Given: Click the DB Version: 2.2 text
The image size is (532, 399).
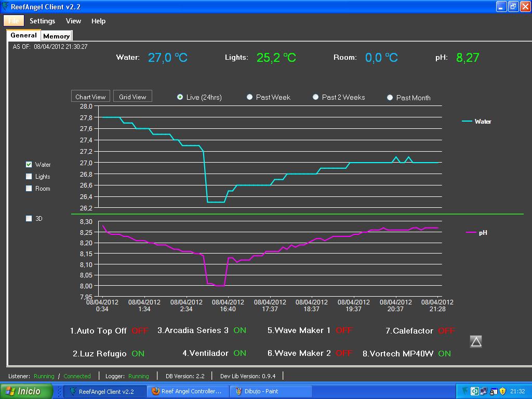Looking at the screenshot, I should [185, 376].
